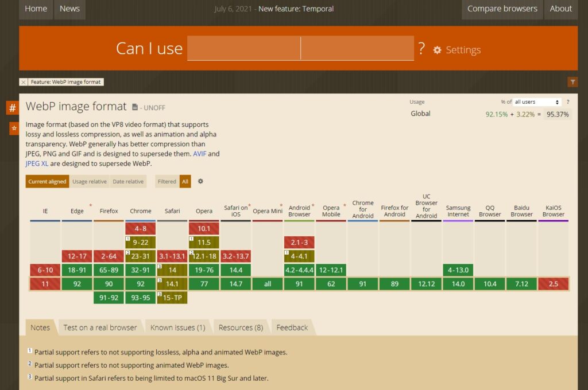This screenshot has width=588, height=390.
Task: Remove the WebP image format feature tag
Action: [x=24, y=82]
